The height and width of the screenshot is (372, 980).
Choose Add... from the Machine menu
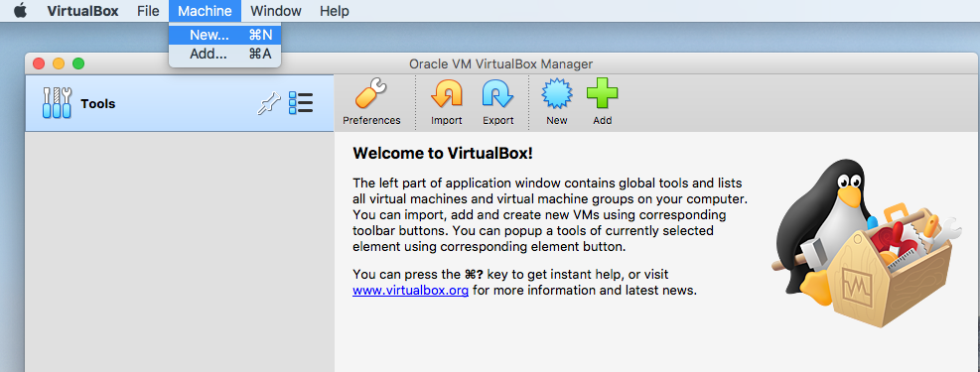225,54
